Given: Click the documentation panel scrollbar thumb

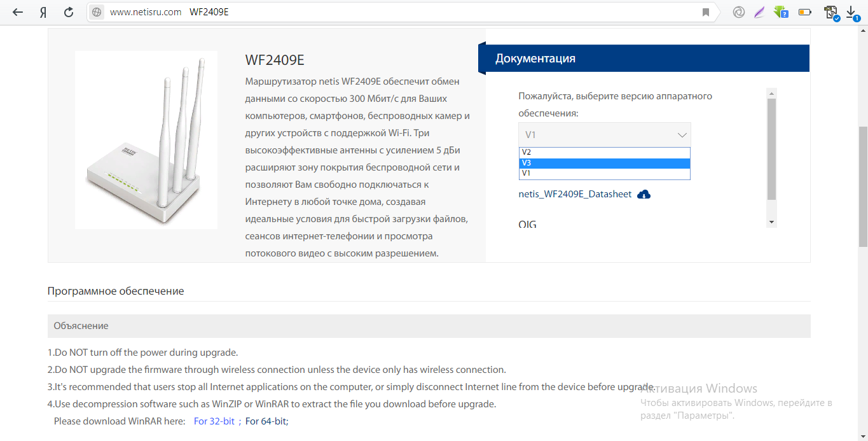Looking at the screenshot, I should [771, 149].
